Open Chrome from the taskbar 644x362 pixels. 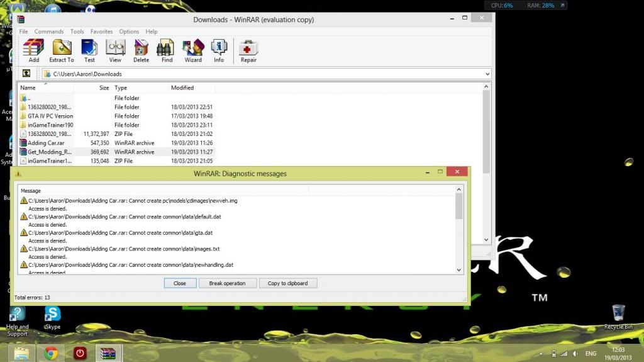[x=52, y=353]
